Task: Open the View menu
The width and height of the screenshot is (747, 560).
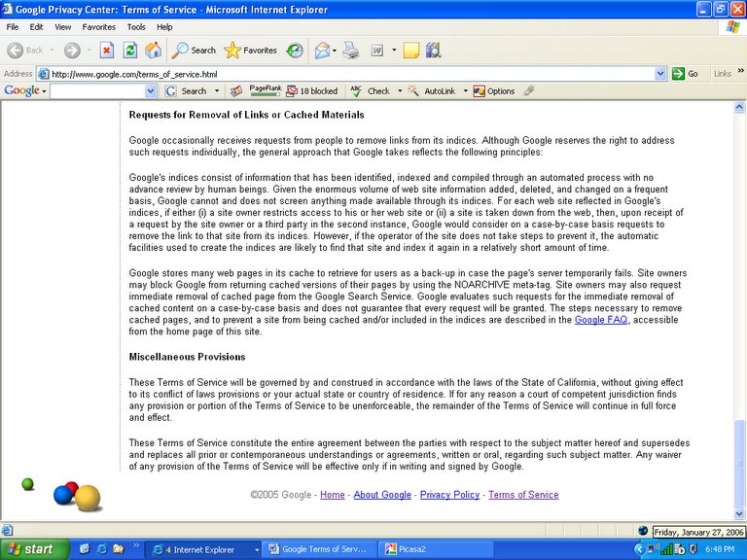Action: click(x=62, y=27)
